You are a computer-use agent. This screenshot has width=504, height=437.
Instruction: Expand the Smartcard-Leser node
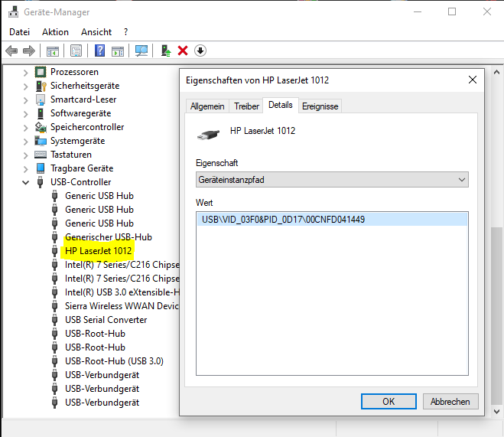click(26, 100)
